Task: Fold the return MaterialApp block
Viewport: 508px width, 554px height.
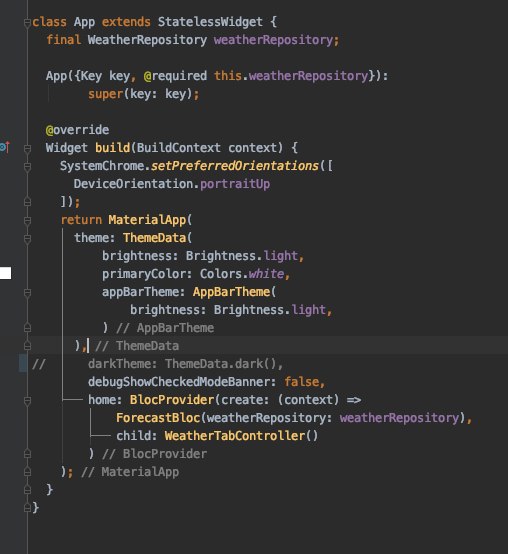Action: coord(27,221)
